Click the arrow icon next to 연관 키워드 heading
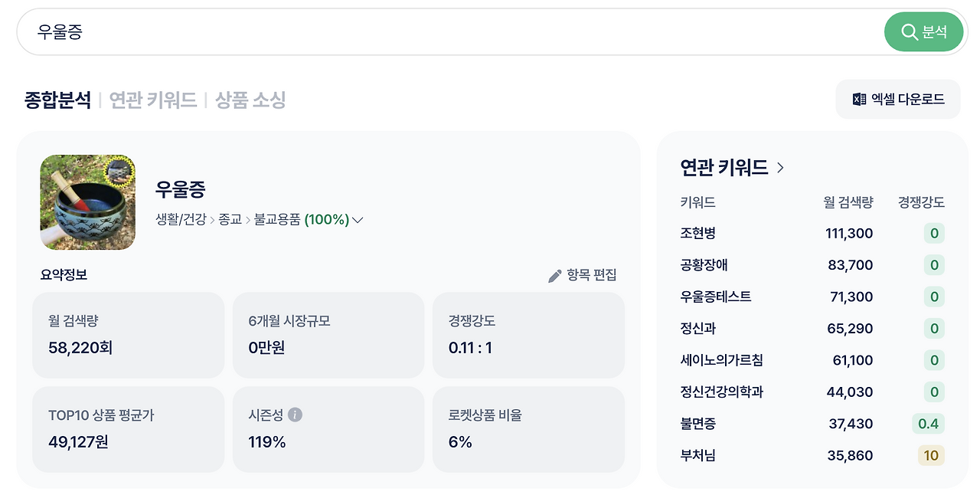This screenshot has height=495, width=980. pyautogui.click(x=780, y=167)
